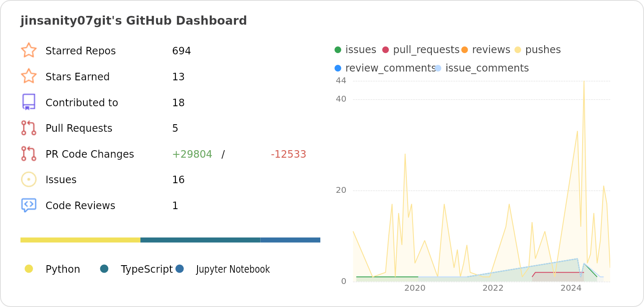Toggle the issue_comments legend dot
The image size is (644, 307).
(438, 68)
